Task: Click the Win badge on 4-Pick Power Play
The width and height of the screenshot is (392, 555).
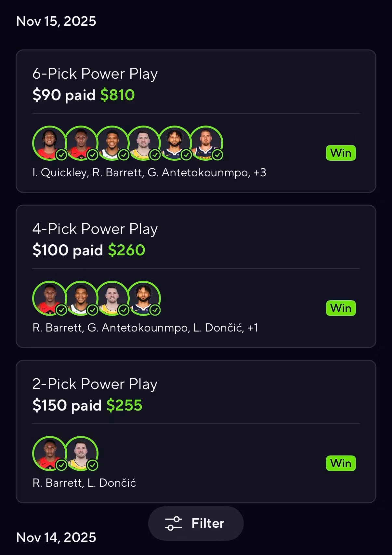Action: click(341, 308)
